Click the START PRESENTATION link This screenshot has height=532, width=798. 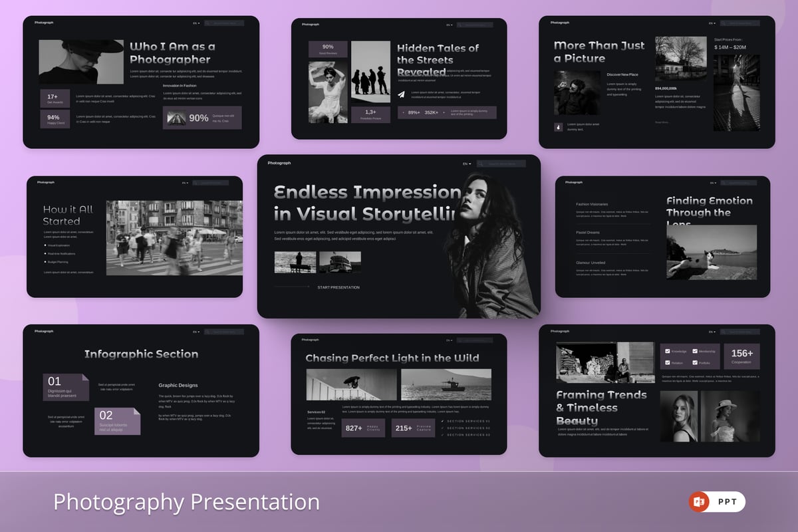coord(338,287)
